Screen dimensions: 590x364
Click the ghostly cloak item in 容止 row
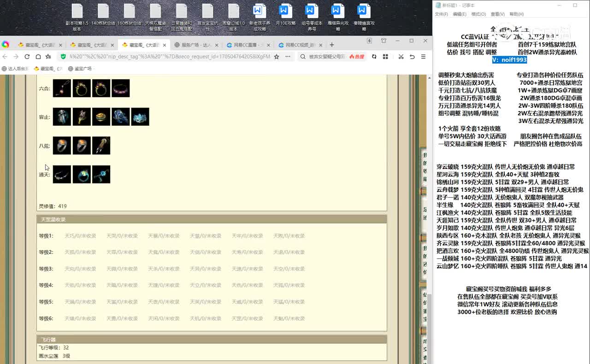62,117
